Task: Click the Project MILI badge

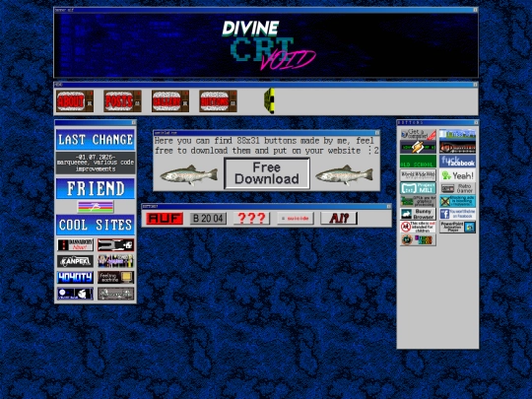Action: pyautogui.click(x=418, y=188)
